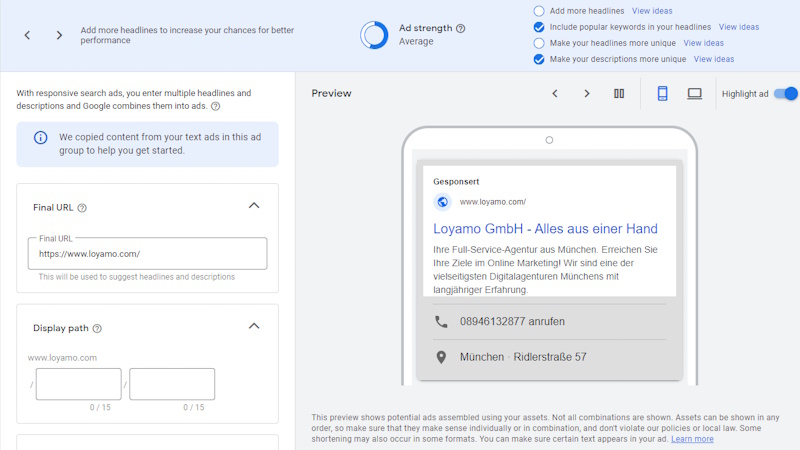Click Include popular keywords checkmark

point(539,27)
